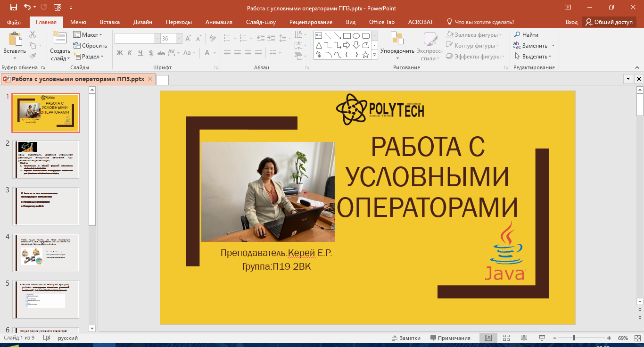Switch to Slide Sorter view in status bar
Image resolution: width=644 pixels, height=347 pixels.
point(506,338)
